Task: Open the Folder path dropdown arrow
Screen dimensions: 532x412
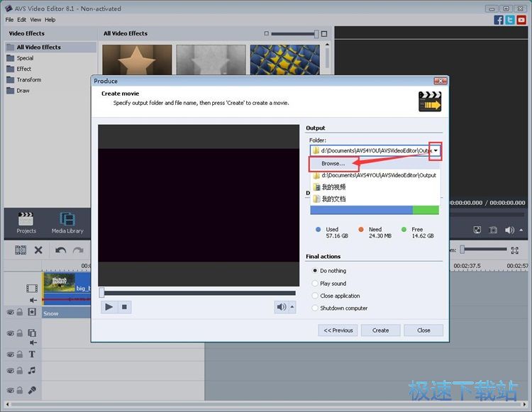Action: 436,150
